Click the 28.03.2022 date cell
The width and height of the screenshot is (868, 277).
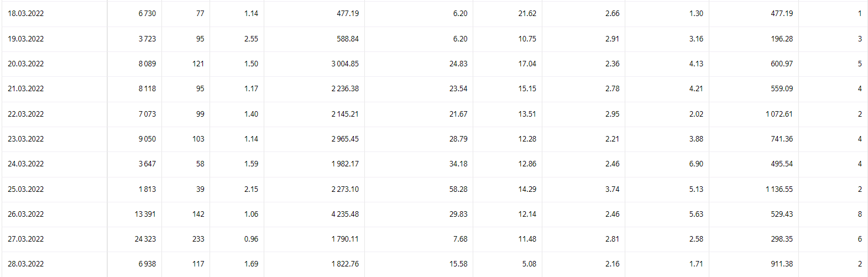pyautogui.click(x=26, y=264)
